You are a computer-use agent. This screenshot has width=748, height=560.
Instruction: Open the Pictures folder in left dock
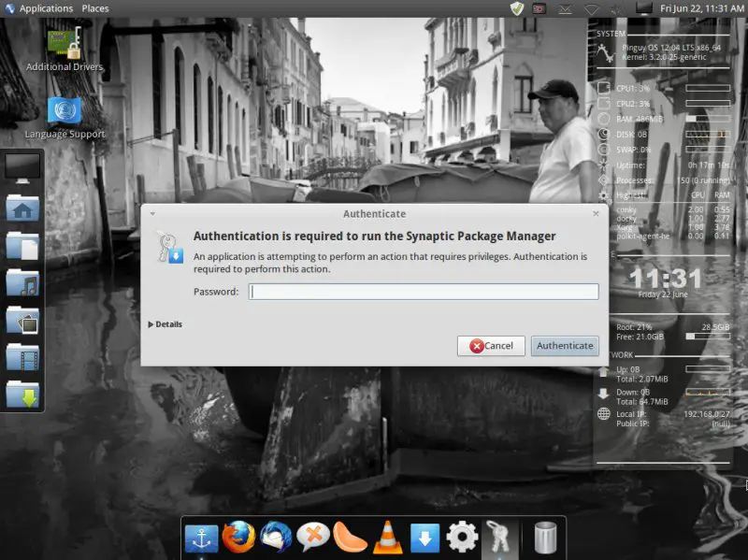pyautogui.click(x=22, y=320)
